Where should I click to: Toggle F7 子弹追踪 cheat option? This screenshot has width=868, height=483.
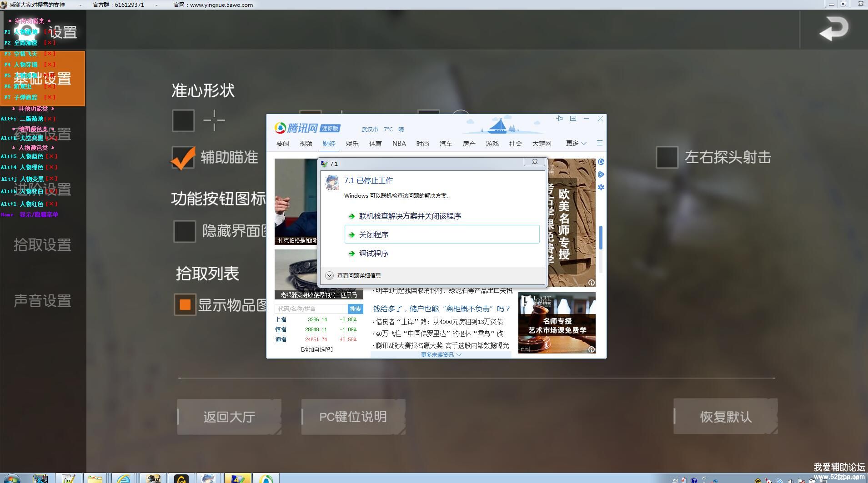pyautogui.click(x=30, y=97)
